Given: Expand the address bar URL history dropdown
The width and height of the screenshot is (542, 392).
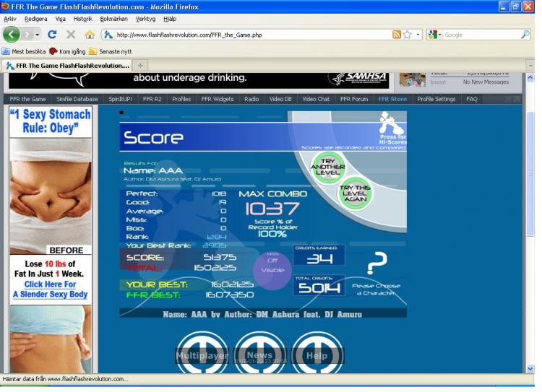Looking at the screenshot, I should coord(418,35).
